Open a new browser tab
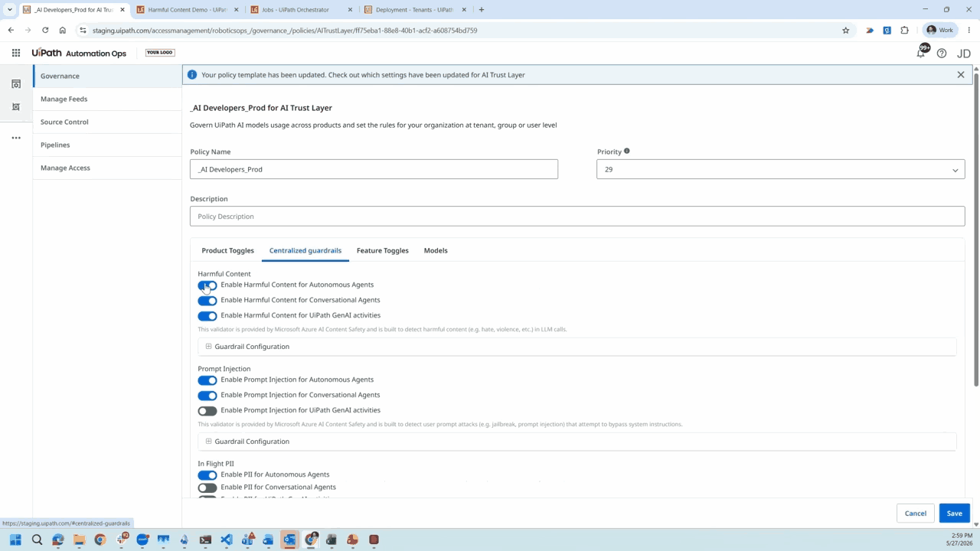Screen dimensions: 980x551 (x=482, y=10)
